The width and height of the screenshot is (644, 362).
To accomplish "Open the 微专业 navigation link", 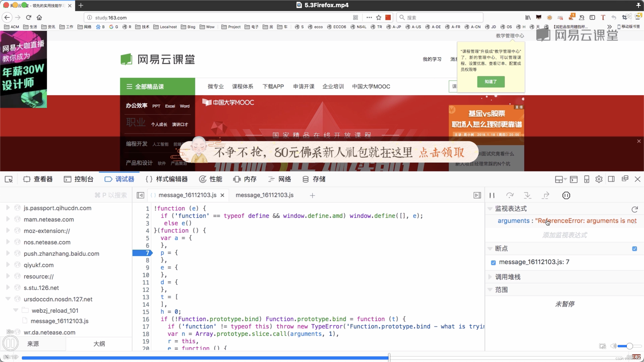I will pos(216,86).
